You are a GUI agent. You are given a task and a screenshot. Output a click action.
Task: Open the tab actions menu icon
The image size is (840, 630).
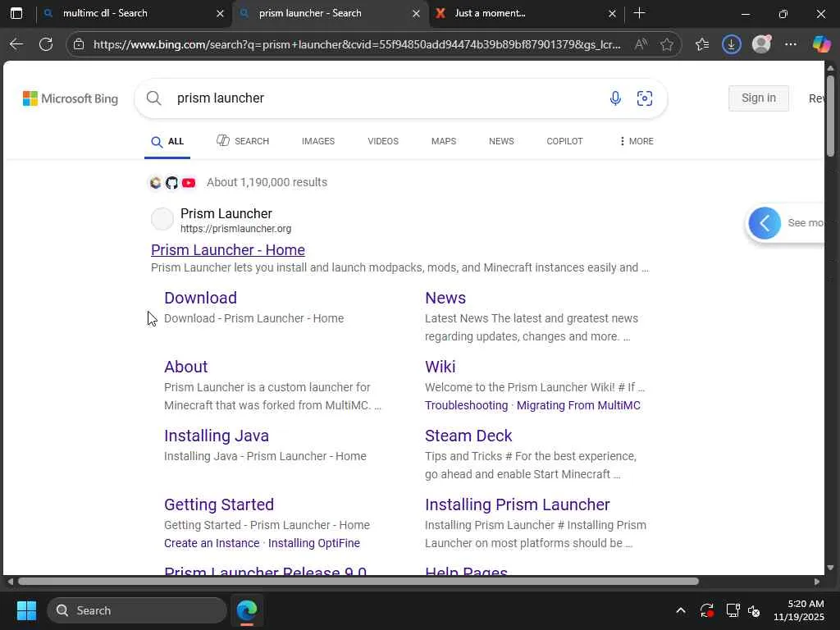click(16, 13)
